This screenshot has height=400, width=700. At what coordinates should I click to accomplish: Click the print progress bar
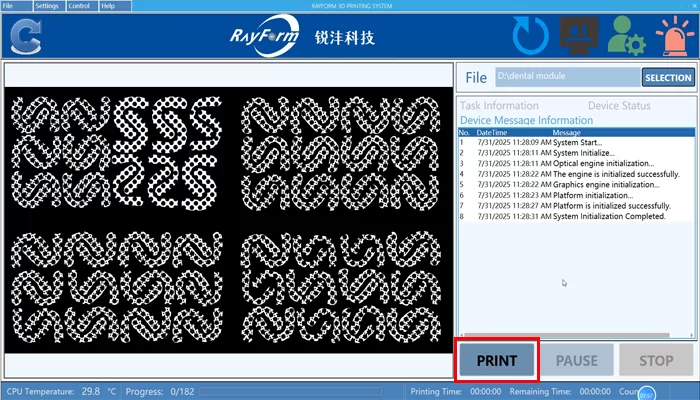pos(290,392)
